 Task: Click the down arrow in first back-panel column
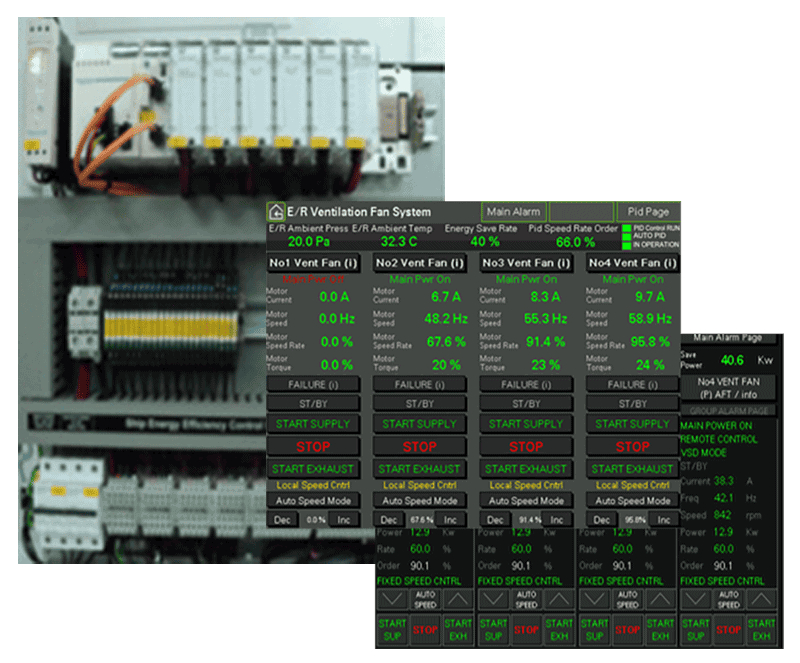(x=392, y=599)
